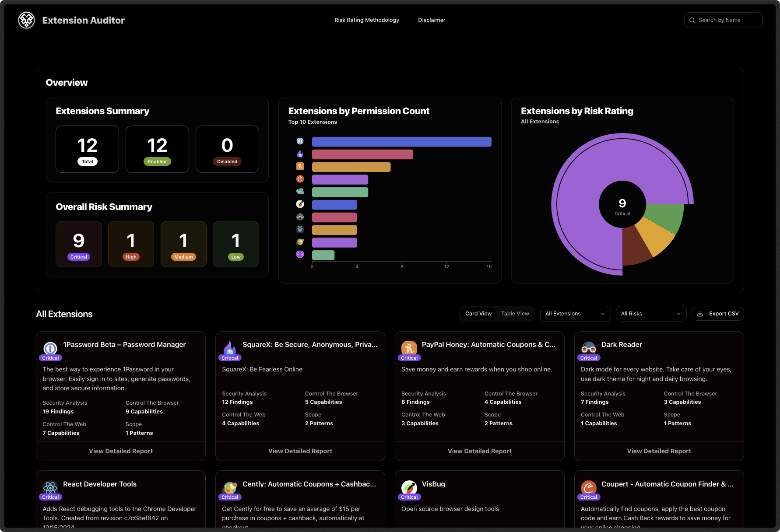Click the 1Password icon in permission chart
Screen dimensions: 780x532
(x=300, y=141)
